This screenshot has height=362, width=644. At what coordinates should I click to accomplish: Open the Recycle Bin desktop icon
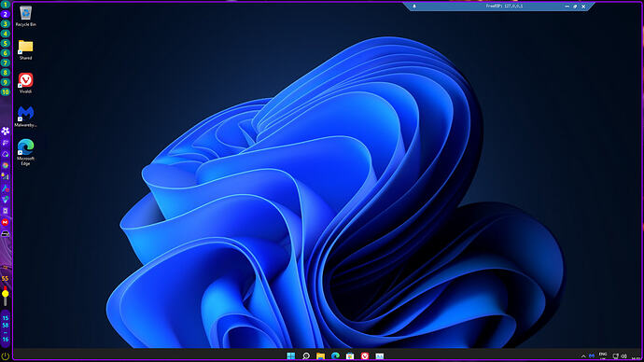click(x=25, y=16)
